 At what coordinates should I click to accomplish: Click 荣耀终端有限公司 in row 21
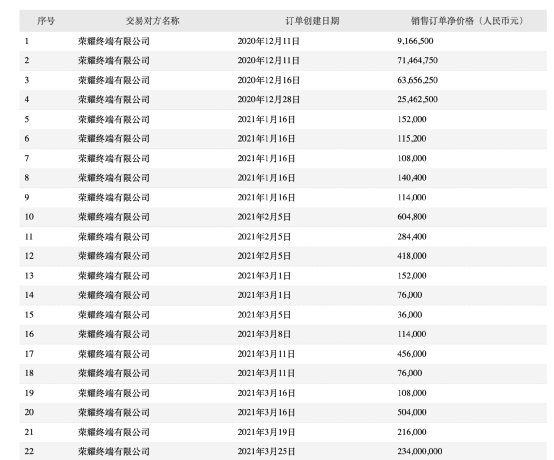[x=113, y=432]
